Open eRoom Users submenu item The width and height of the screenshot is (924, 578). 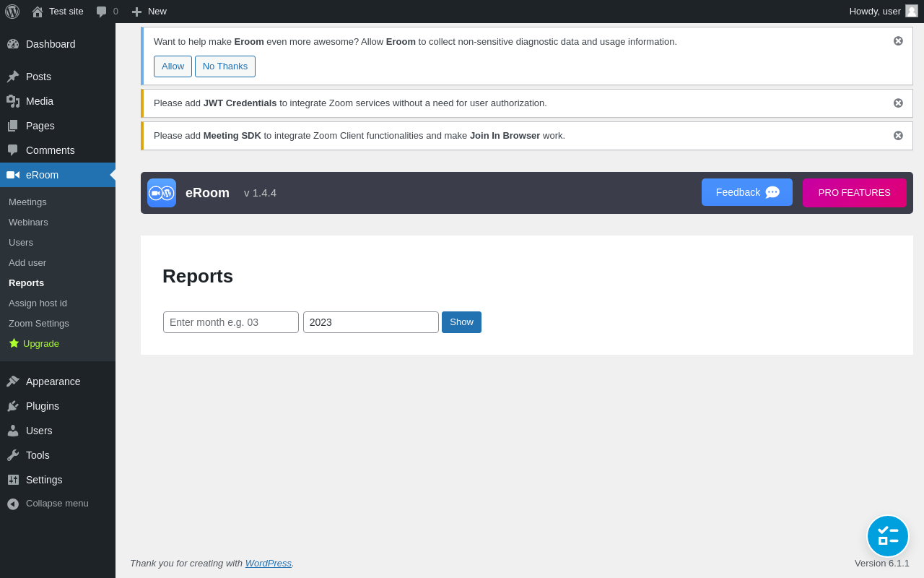pyautogui.click(x=58, y=243)
